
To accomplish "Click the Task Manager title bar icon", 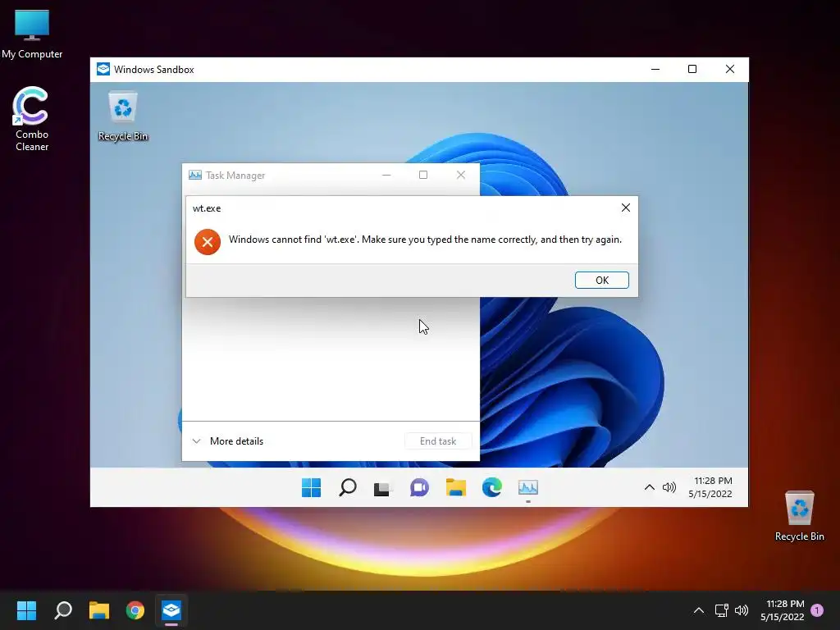I will (x=195, y=176).
